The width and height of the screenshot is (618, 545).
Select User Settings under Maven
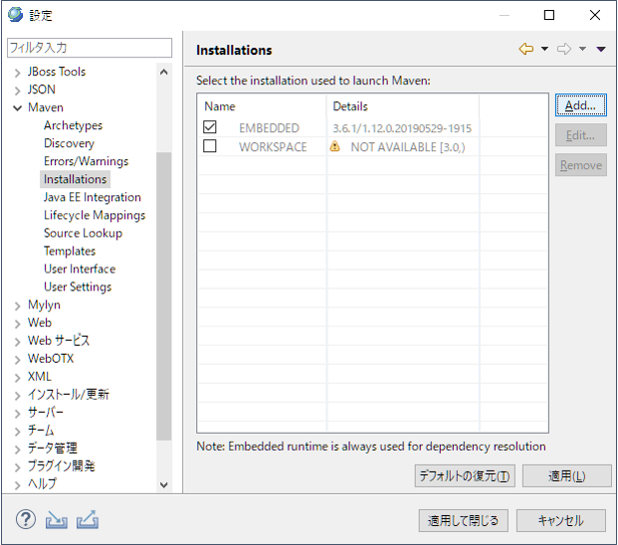pos(77,287)
